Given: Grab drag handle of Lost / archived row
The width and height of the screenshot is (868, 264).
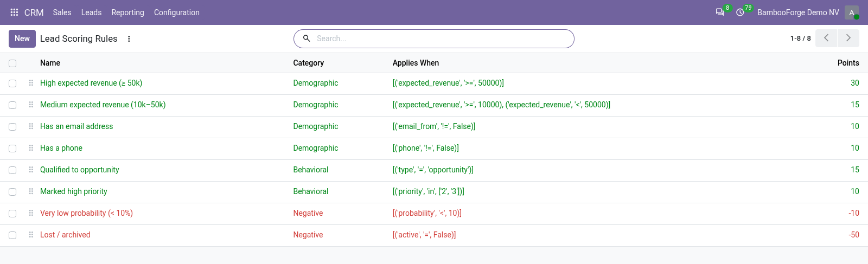Looking at the screenshot, I should click(x=31, y=235).
